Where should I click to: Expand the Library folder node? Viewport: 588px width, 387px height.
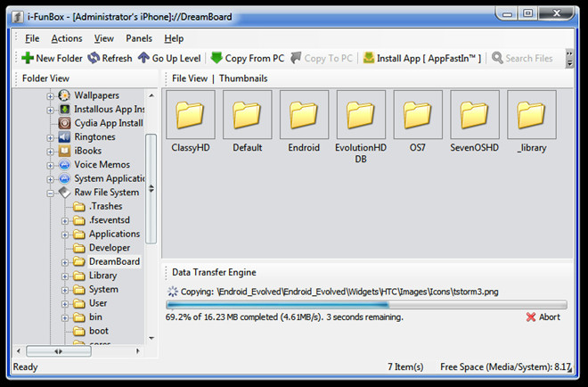point(65,276)
